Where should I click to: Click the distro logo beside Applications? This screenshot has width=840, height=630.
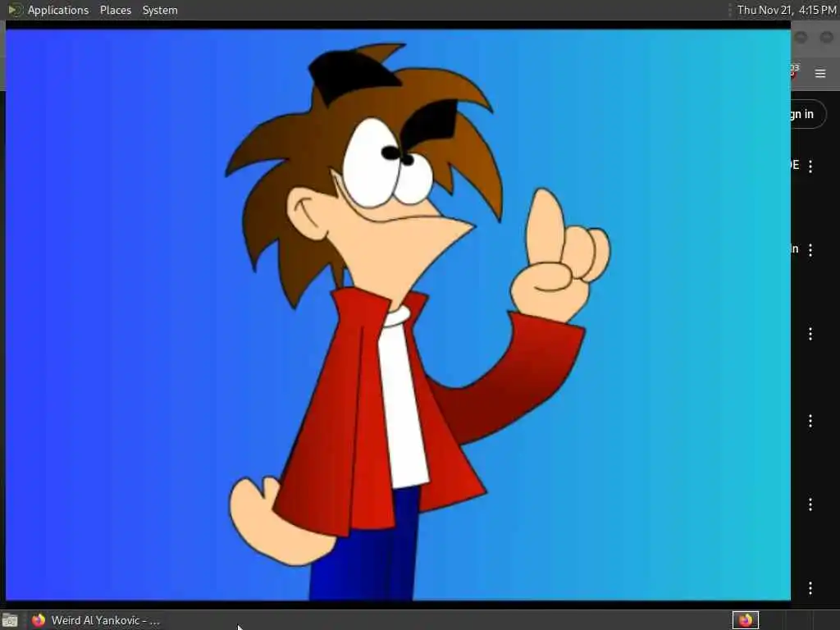pos(15,10)
